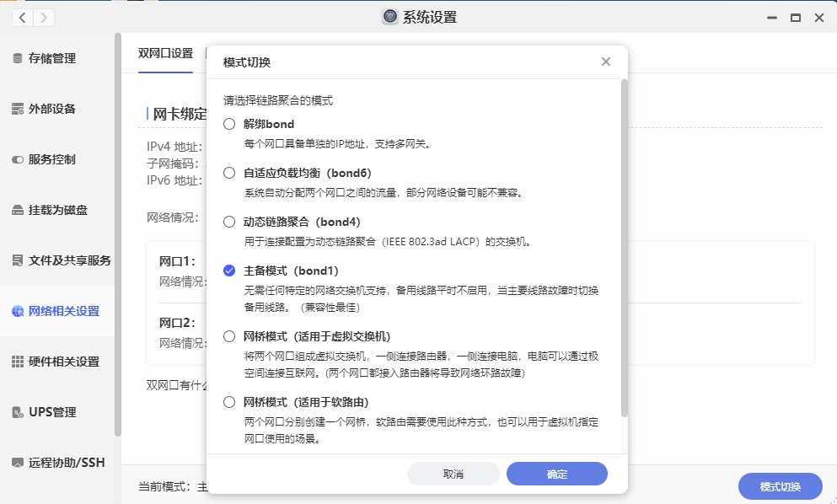This screenshot has height=504, width=837.
Task: Click the 挂载为磁盘 disk mount icon
Action: 18,210
